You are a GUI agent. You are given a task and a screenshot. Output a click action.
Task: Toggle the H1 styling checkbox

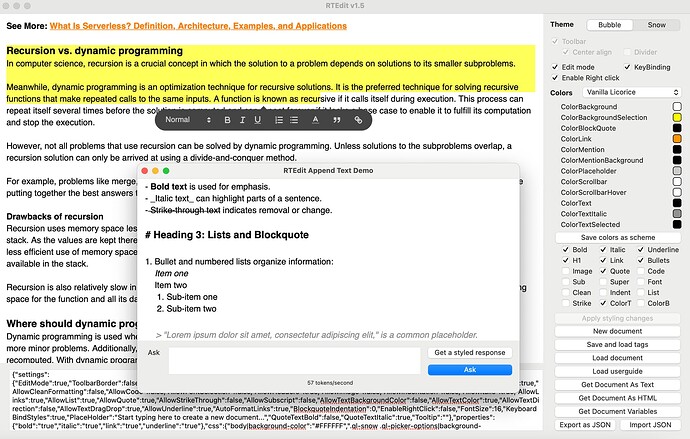[x=566, y=260]
